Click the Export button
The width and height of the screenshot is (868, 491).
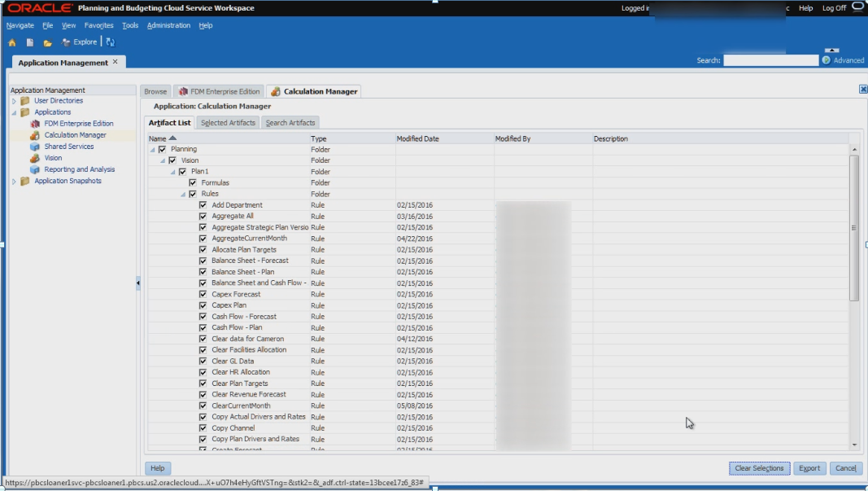(x=809, y=468)
